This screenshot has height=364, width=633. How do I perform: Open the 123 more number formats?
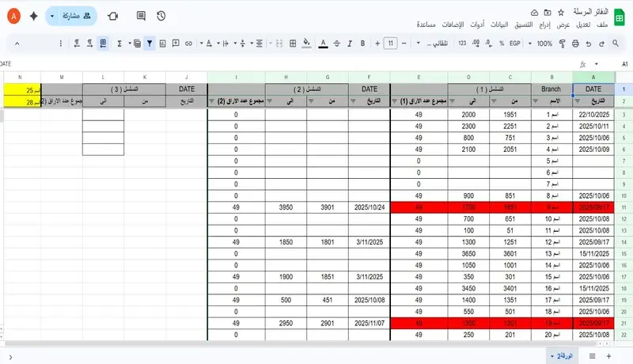462,44
